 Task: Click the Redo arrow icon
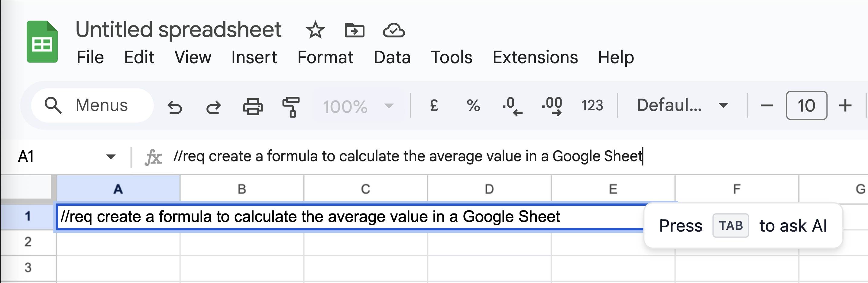[x=213, y=106]
